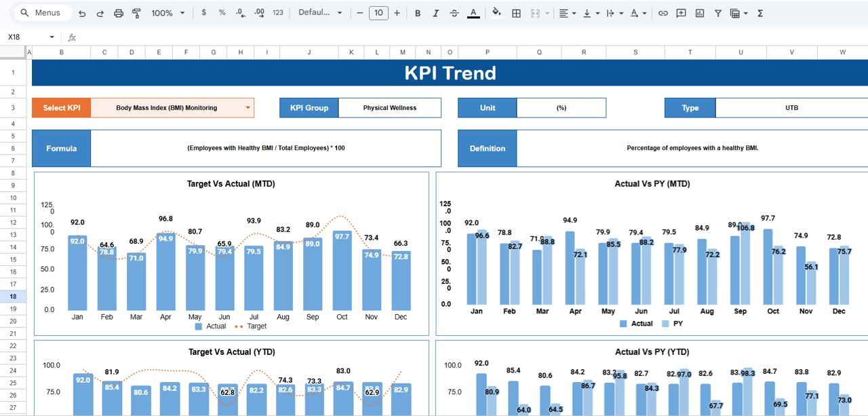Open the Menus search box
Viewport: 868px width, 416px height.
[41, 12]
